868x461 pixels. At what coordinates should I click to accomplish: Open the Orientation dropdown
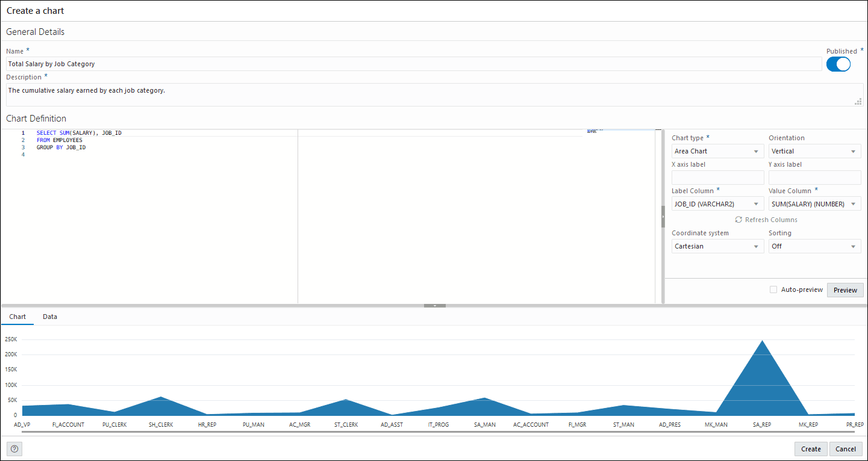click(x=814, y=150)
